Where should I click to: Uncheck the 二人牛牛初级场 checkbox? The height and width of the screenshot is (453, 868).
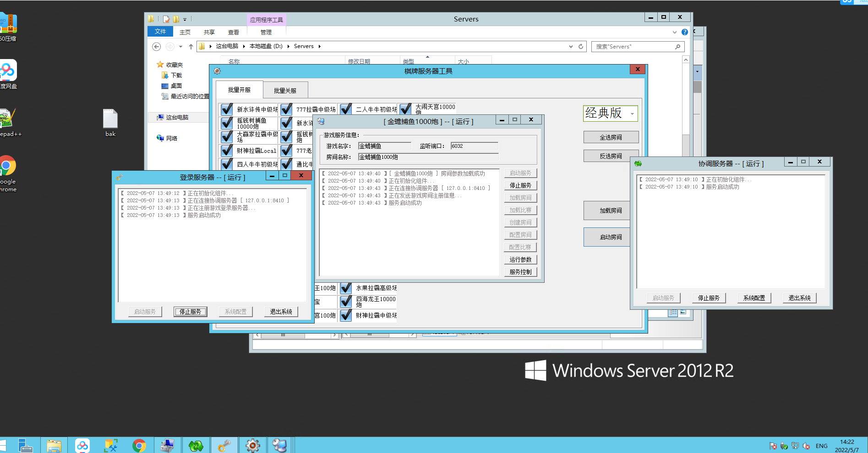(x=346, y=109)
